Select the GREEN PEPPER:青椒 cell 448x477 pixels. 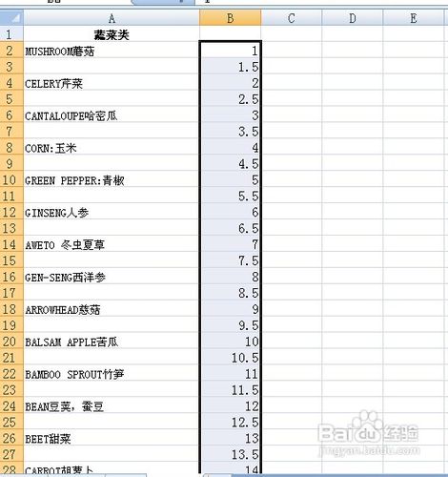(x=112, y=179)
